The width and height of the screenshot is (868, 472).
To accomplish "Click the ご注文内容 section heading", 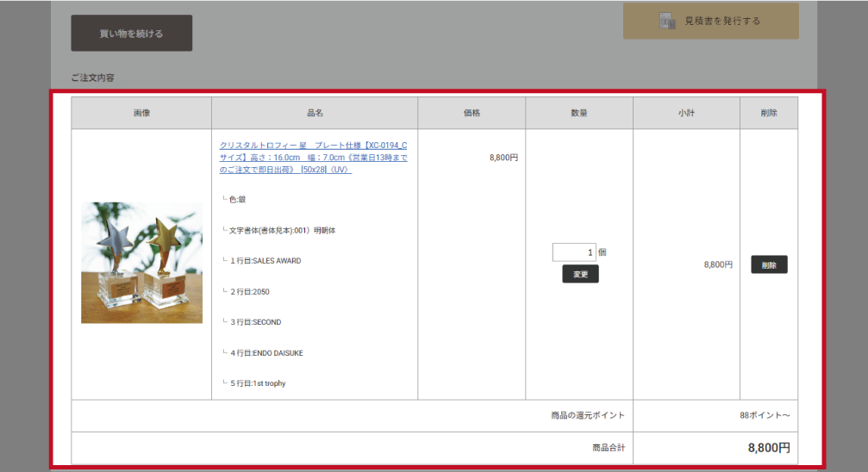I will click(x=92, y=78).
